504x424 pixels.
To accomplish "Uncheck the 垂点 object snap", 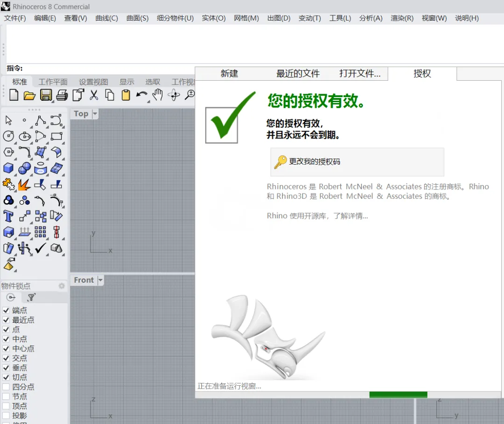I will click(x=6, y=368).
